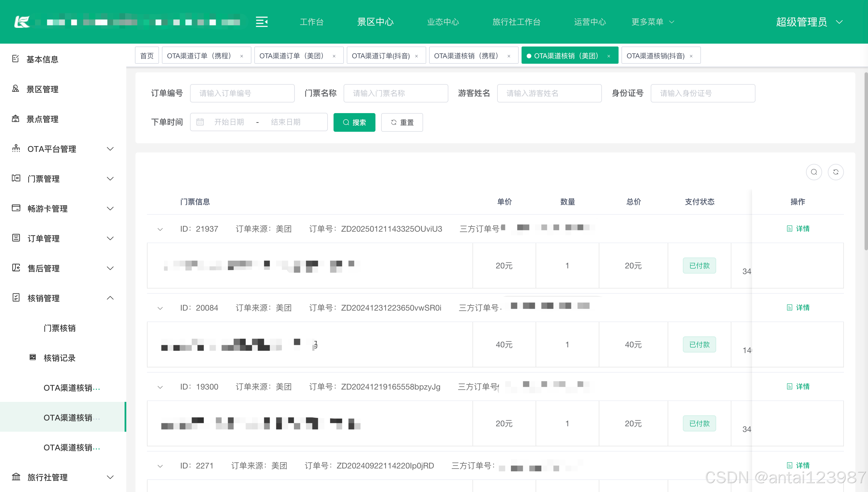Collapse order row ID 21937

160,229
